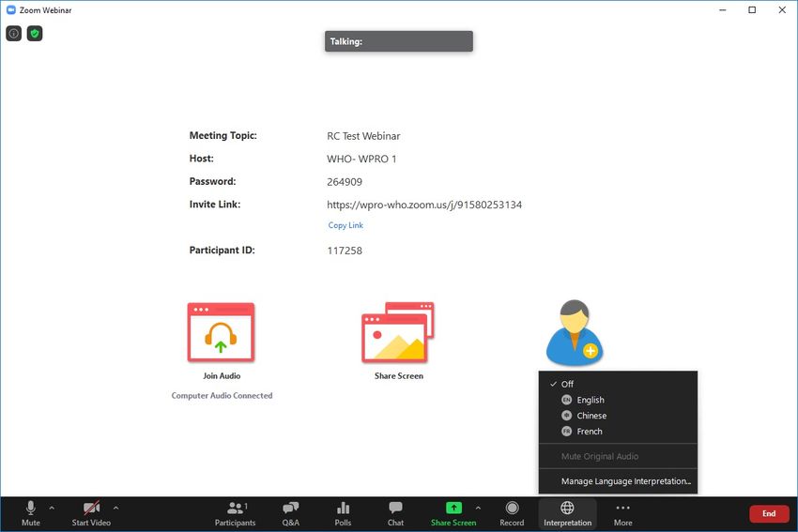This screenshot has width=798, height=532.
Task: Close the Zoom Webinar window
Action: (x=782, y=9)
